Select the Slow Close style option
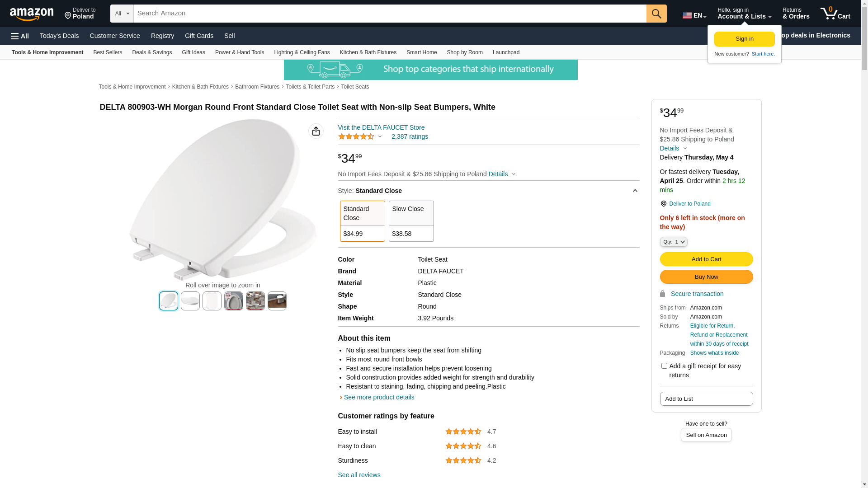Viewport: 868px width, 488px height. [x=411, y=221]
